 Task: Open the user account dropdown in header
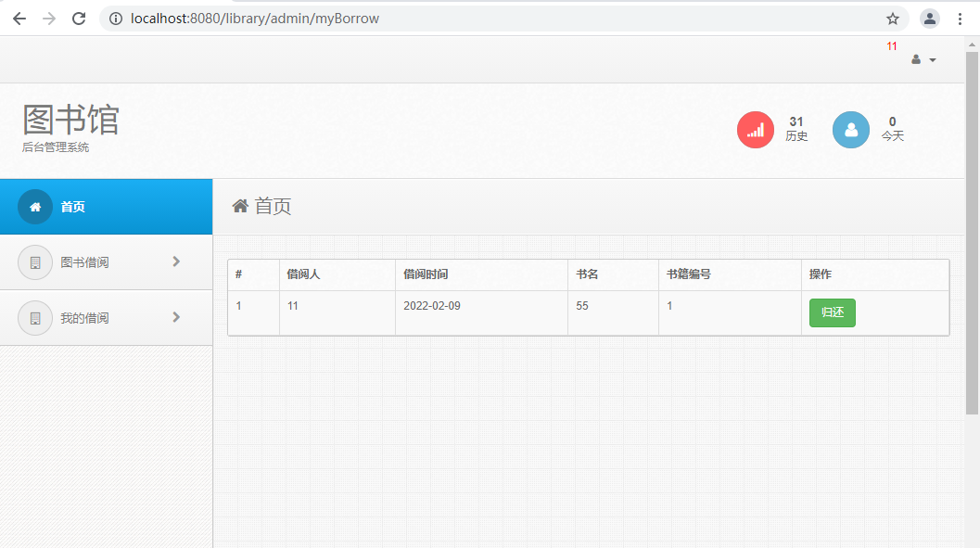click(923, 60)
